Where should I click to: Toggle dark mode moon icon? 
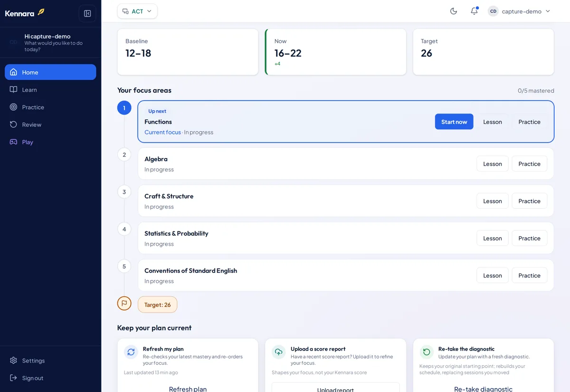pyautogui.click(x=454, y=11)
